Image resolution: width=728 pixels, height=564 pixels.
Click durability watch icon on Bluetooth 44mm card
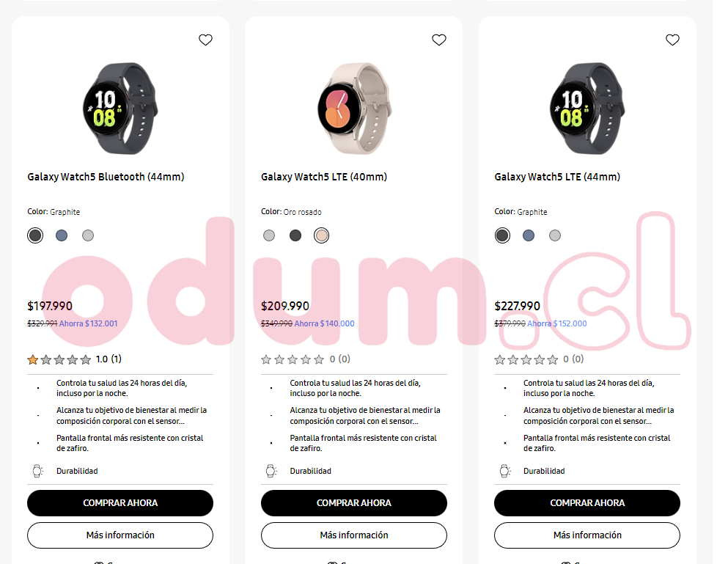37,471
